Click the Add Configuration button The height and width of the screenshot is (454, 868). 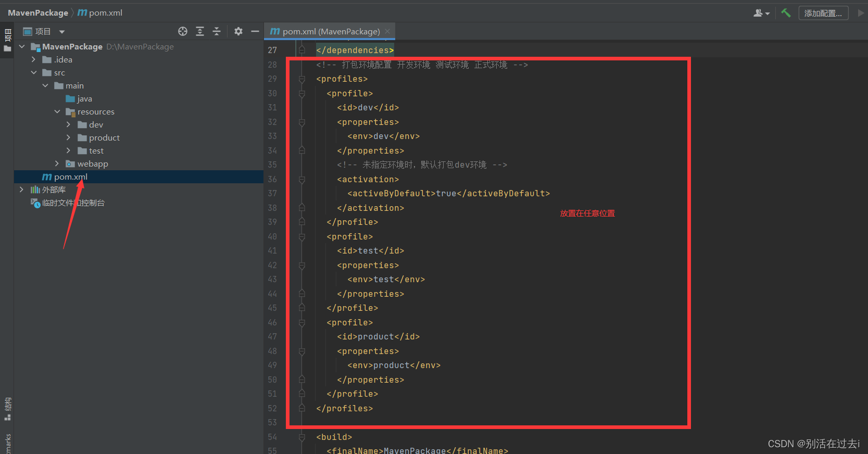pos(823,13)
